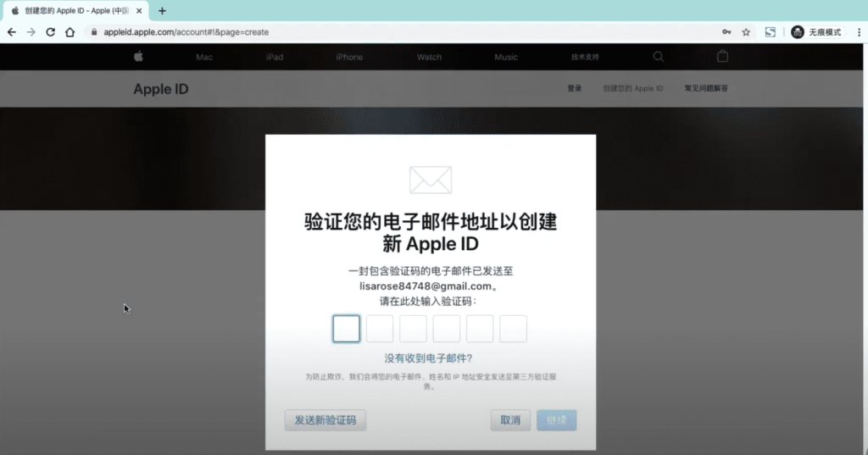Focus the first verification code box
The height and width of the screenshot is (455, 868).
pyautogui.click(x=347, y=329)
